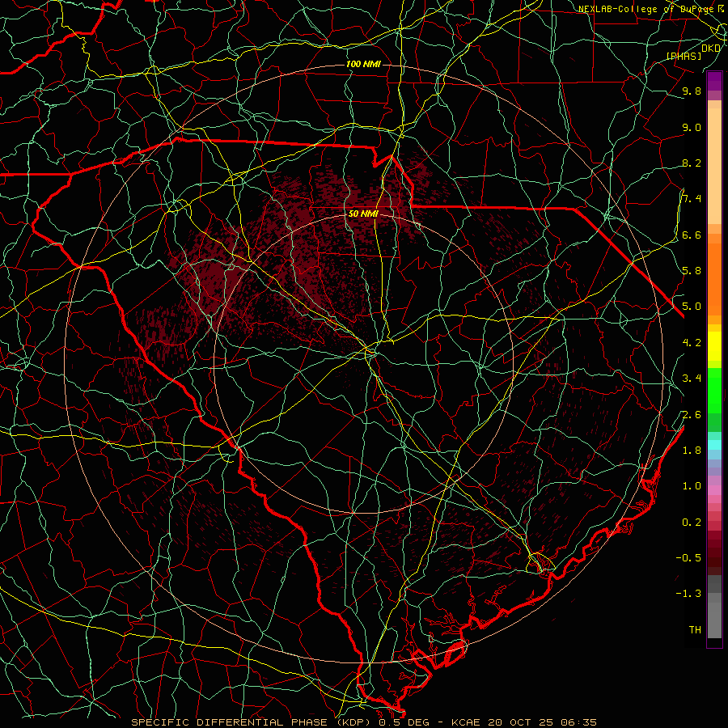Click the 5.8 value on the scale
The height and width of the screenshot is (728, 728).
coord(692,271)
